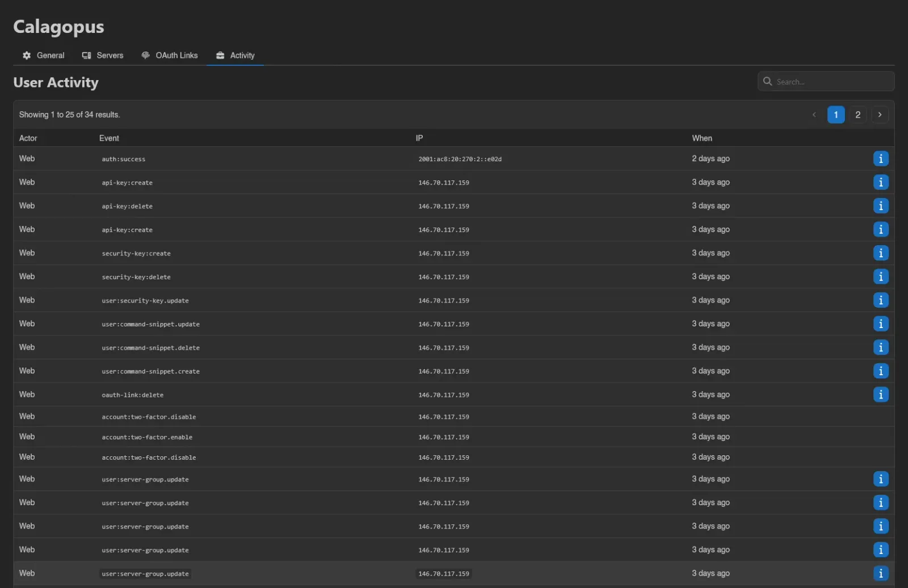The height and width of the screenshot is (588, 908).
Task: Open info for user:command-snippet.delete
Action: click(881, 347)
